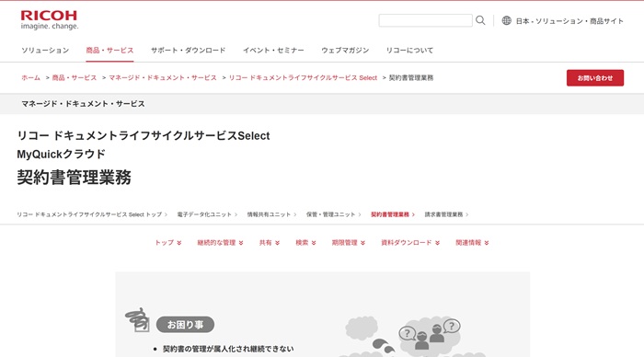Open 請求書管理業務 sub-navigation link
This screenshot has width=644, height=357.
coord(443,214)
